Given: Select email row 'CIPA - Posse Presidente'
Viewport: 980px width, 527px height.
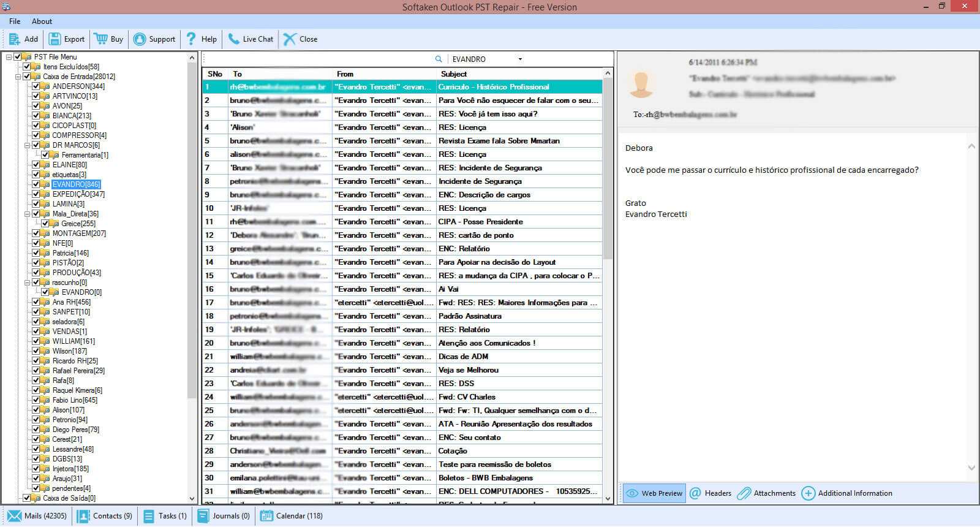Looking at the screenshot, I should 402,222.
